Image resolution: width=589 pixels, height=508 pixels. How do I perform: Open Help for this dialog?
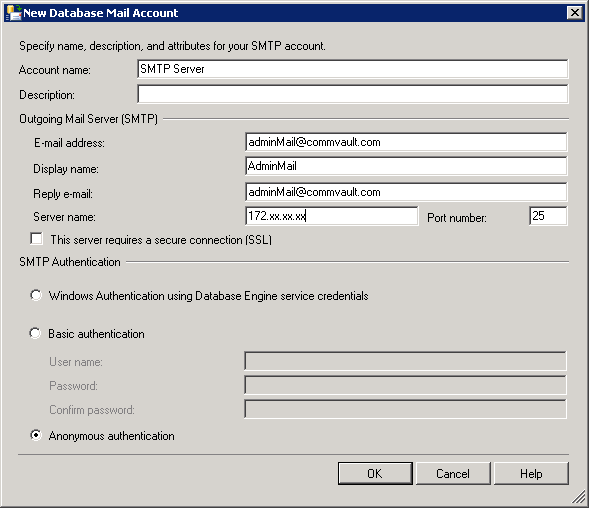(531, 473)
